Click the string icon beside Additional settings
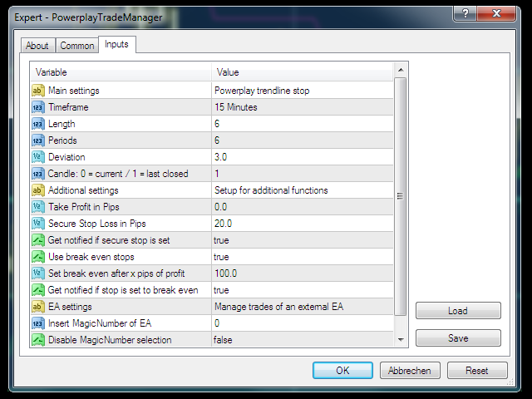Viewport: 532px width, 399px height. (x=38, y=190)
